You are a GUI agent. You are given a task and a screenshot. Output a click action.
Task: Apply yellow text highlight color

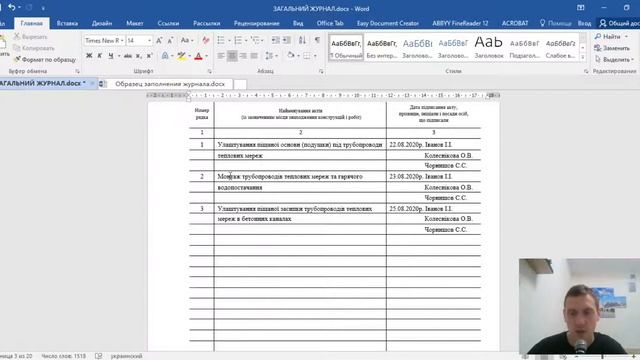coord(181,56)
